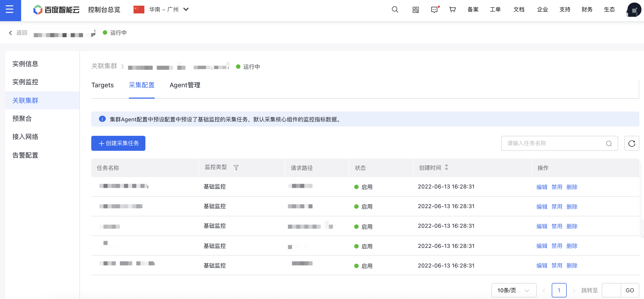
Task: Click 禁用 in the third task row
Action: (x=557, y=226)
